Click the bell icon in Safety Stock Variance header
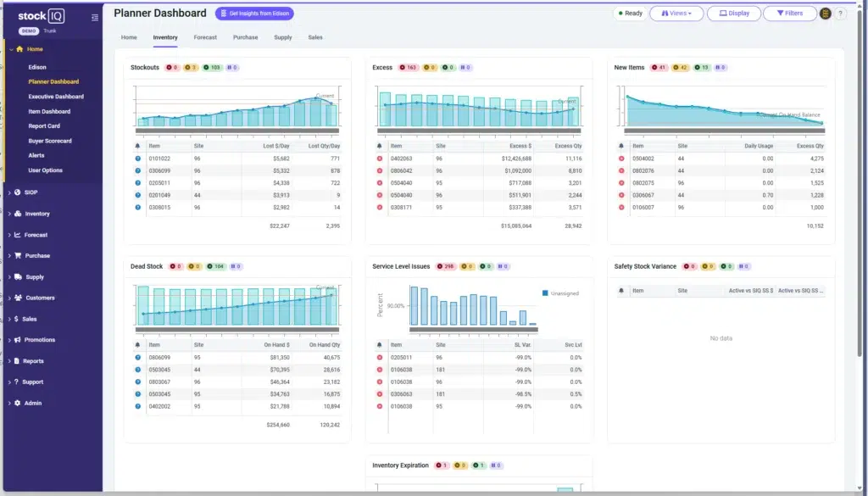Screen dimensions: 868x496 tap(621, 291)
